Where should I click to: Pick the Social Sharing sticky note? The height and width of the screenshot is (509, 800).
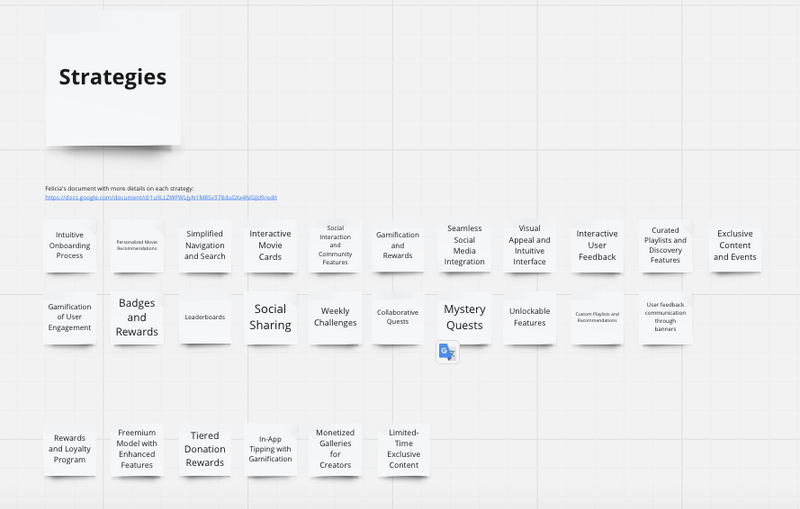click(x=270, y=318)
